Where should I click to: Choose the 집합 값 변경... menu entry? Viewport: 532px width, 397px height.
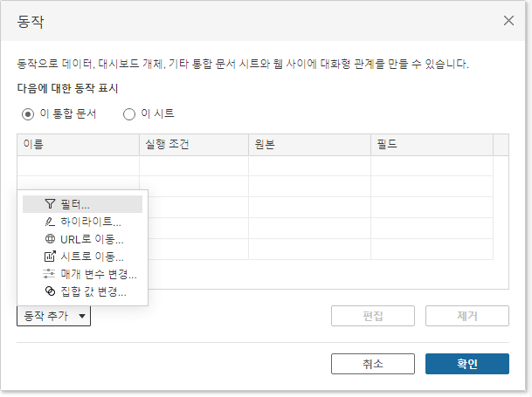[82, 291]
